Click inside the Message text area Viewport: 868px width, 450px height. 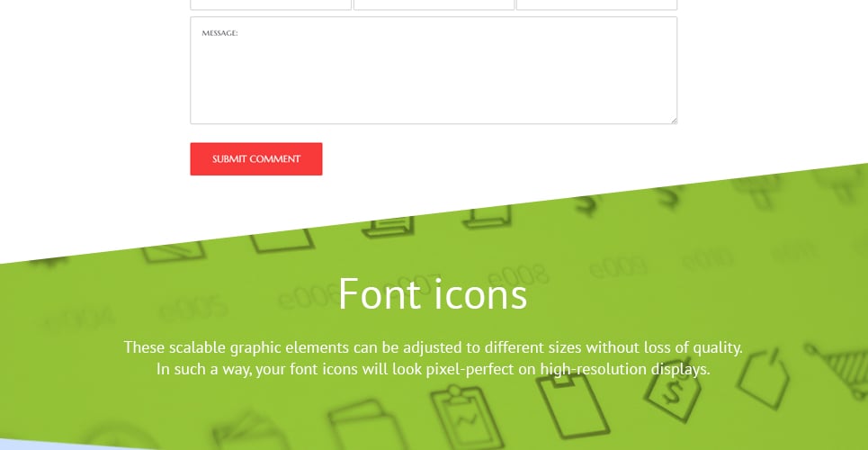[434, 70]
